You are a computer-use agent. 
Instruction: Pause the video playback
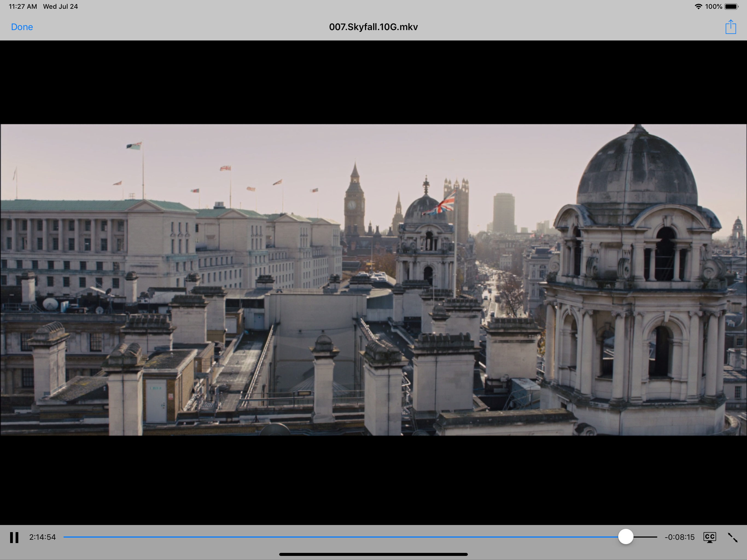(14, 537)
